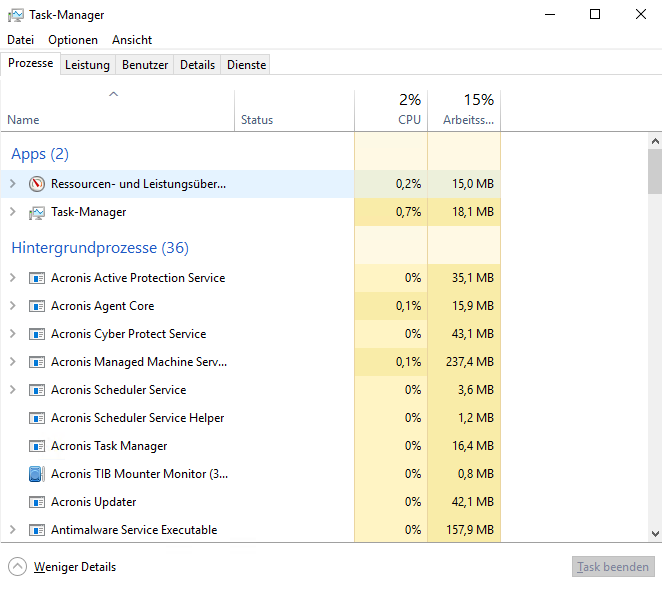Sort processes by CPU column header
This screenshot has height=590, width=662.
point(391,110)
